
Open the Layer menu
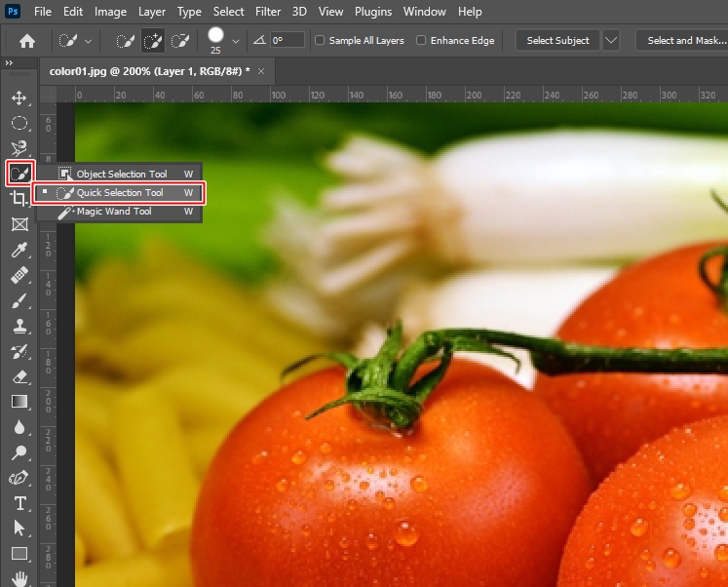(152, 11)
